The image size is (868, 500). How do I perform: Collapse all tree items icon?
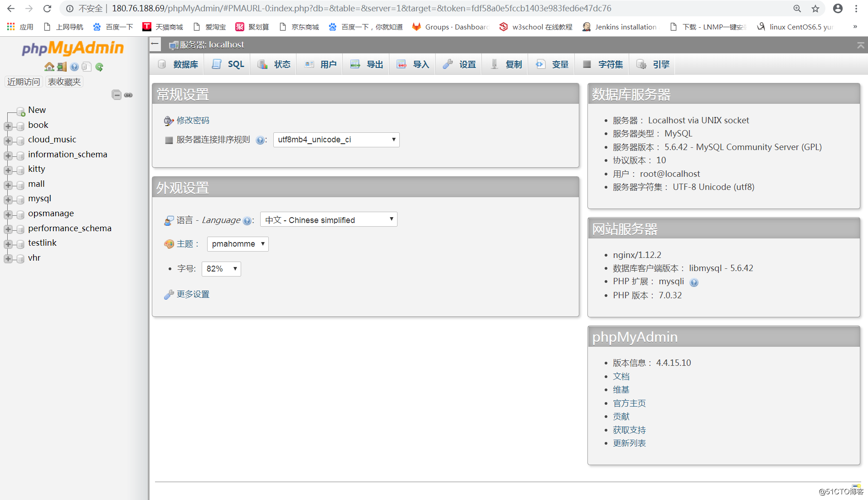click(x=116, y=95)
